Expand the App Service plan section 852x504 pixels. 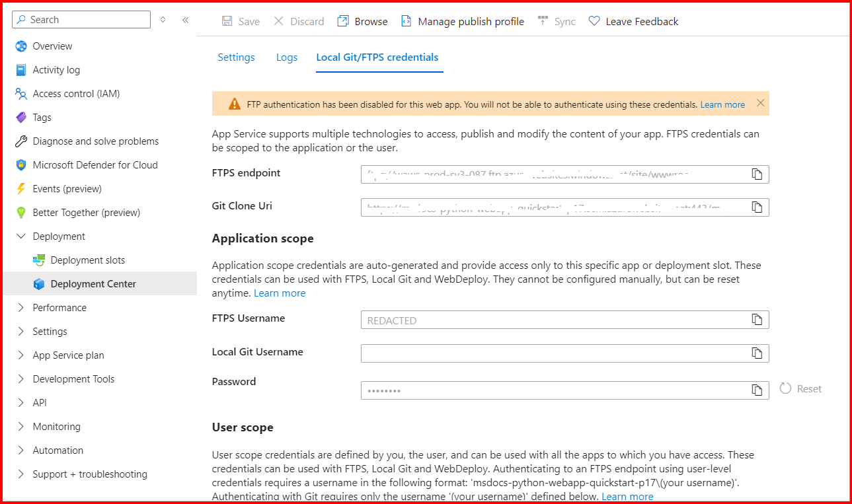(x=21, y=355)
